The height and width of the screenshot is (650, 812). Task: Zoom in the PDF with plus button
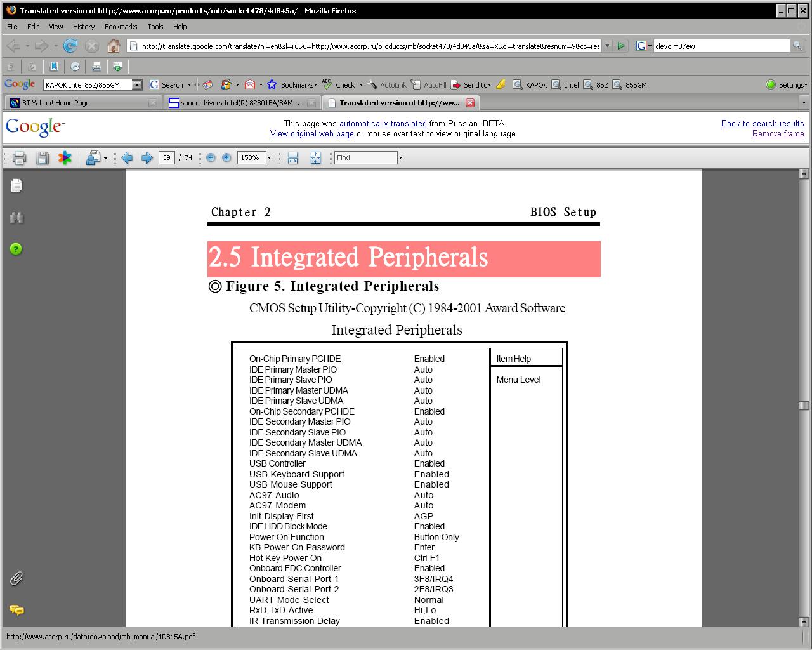[226, 157]
